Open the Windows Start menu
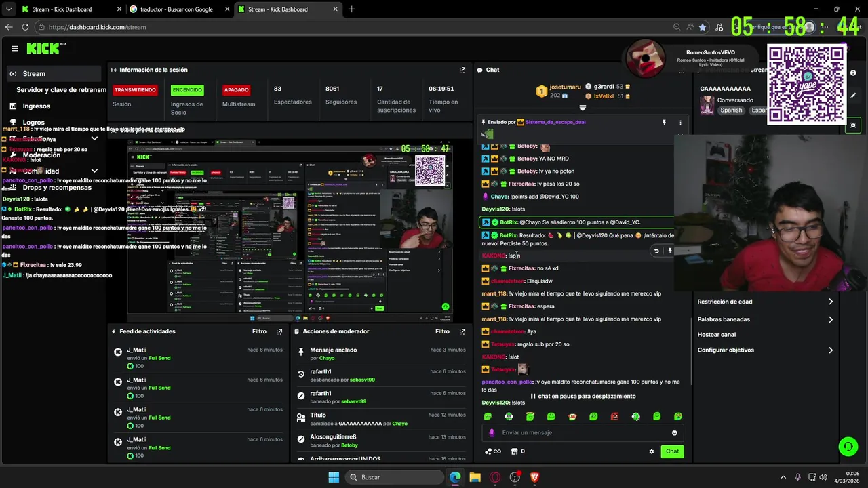Viewport: 868px width, 488px height. pos(334,477)
